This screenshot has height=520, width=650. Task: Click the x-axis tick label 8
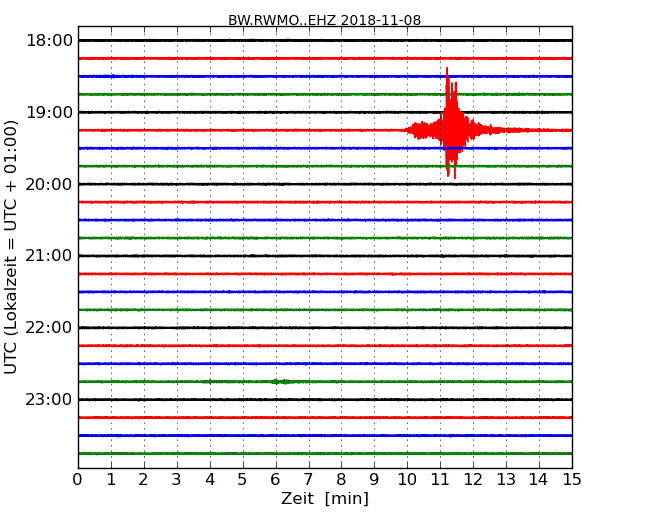click(341, 479)
